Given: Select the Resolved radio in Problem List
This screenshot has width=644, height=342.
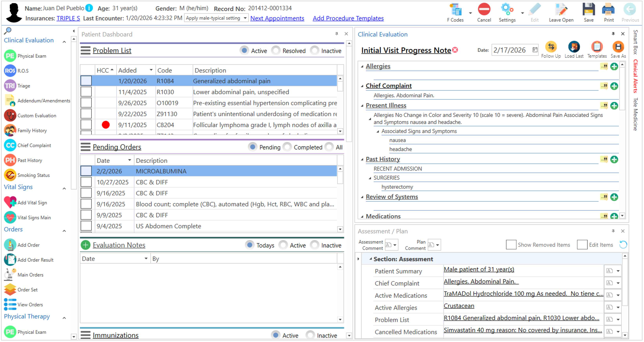Looking at the screenshot, I should click(276, 51).
